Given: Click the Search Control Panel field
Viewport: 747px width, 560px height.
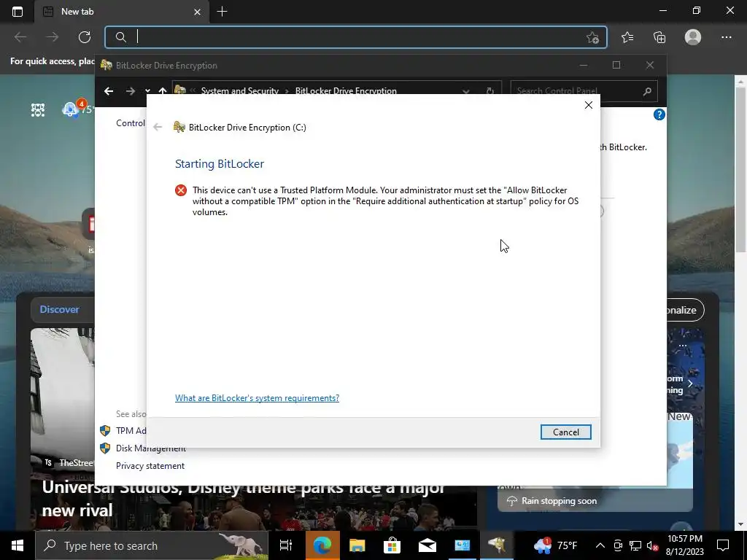Looking at the screenshot, I should coord(584,91).
